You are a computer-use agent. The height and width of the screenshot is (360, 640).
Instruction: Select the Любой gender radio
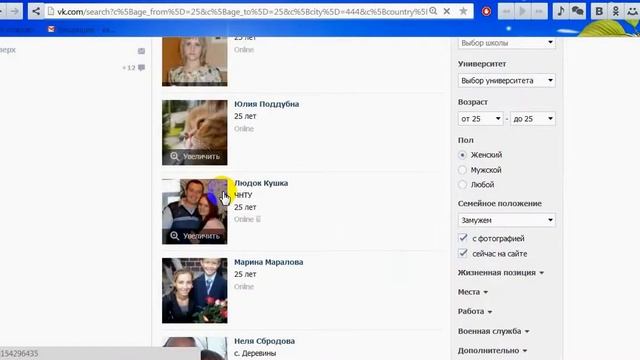point(462,184)
